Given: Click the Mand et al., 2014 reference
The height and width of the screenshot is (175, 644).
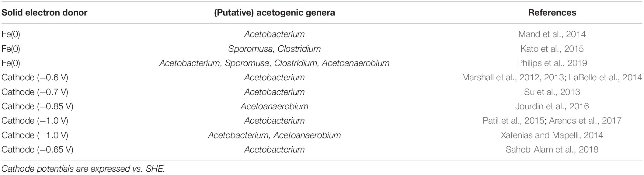Looking at the screenshot, I should coord(552,34).
